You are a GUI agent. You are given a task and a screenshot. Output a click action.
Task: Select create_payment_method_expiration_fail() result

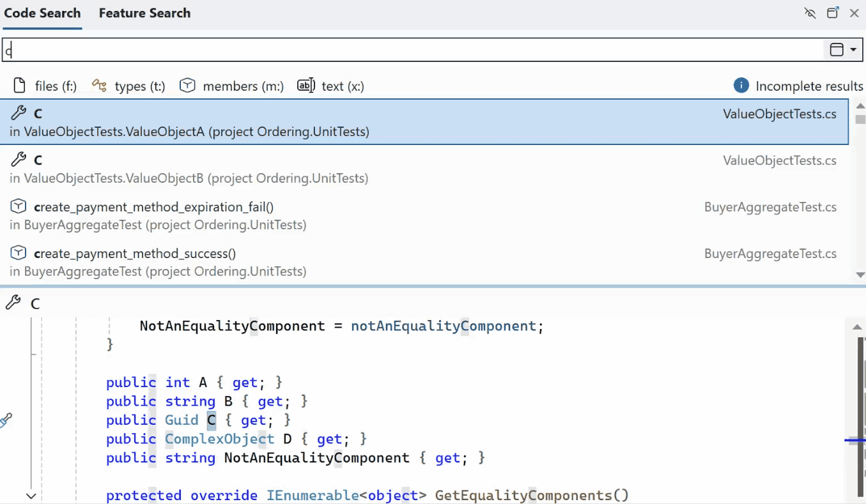(424, 215)
